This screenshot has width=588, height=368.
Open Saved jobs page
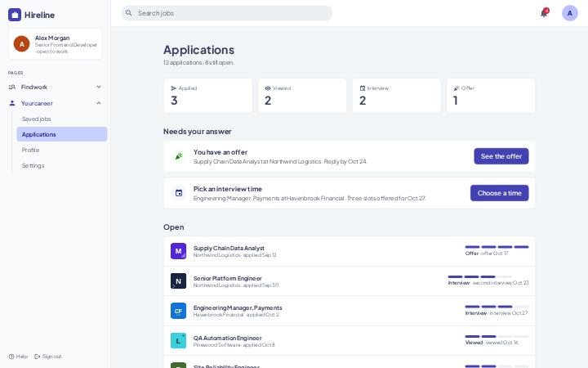click(62, 119)
